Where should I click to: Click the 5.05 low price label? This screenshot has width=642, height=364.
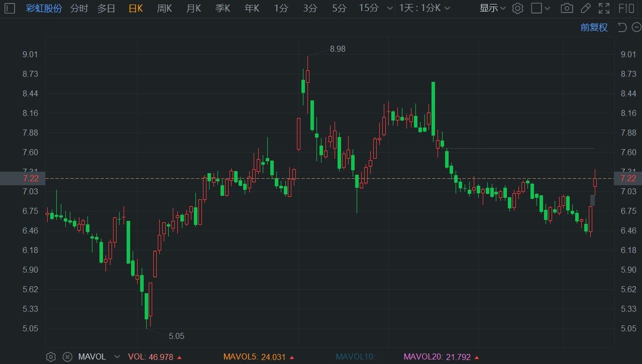[x=176, y=336]
